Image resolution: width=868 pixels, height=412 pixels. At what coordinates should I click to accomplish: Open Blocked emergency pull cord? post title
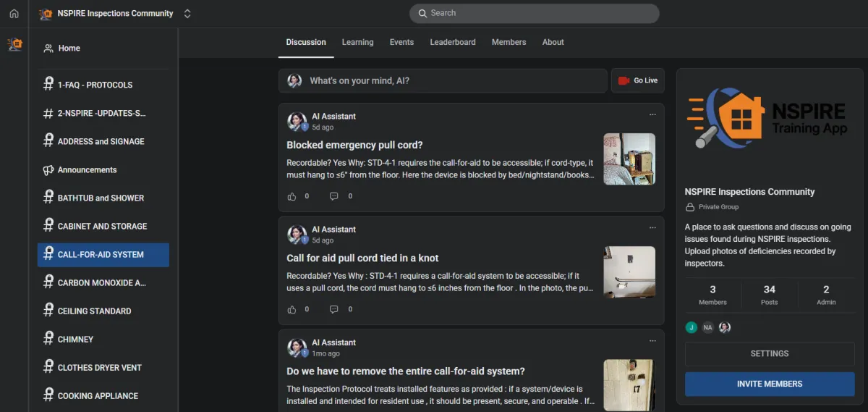(x=354, y=145)
